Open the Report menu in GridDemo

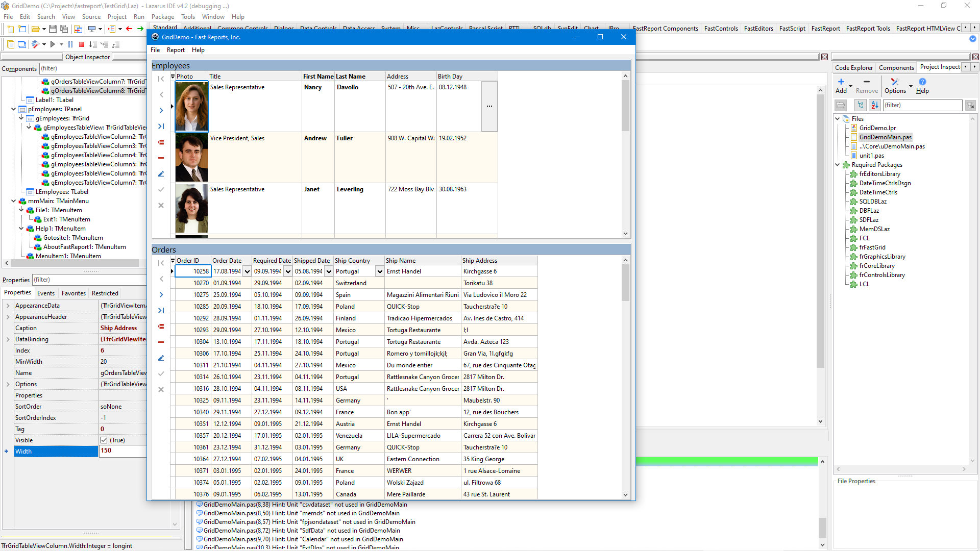click(x=176, y=50)
